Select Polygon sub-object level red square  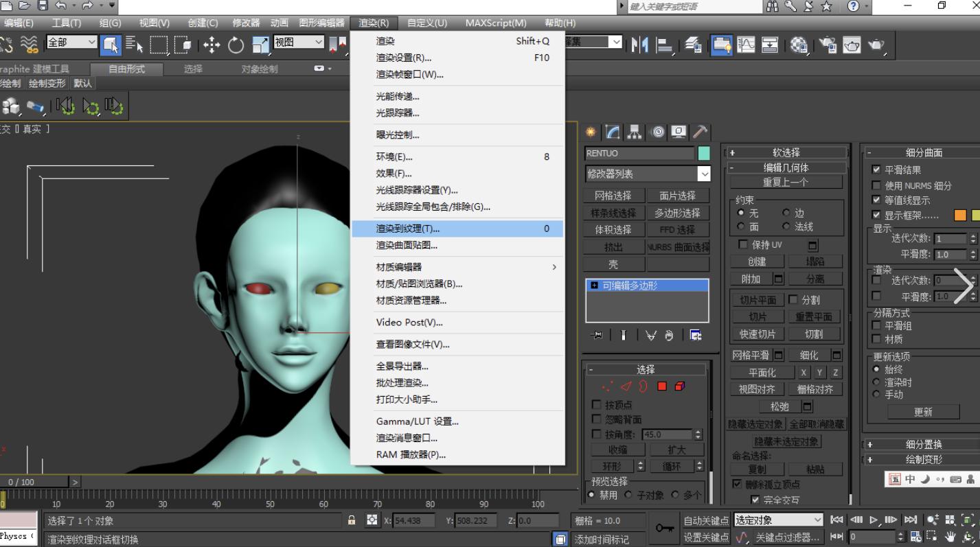pyautogui.click(x=662, y=386)
